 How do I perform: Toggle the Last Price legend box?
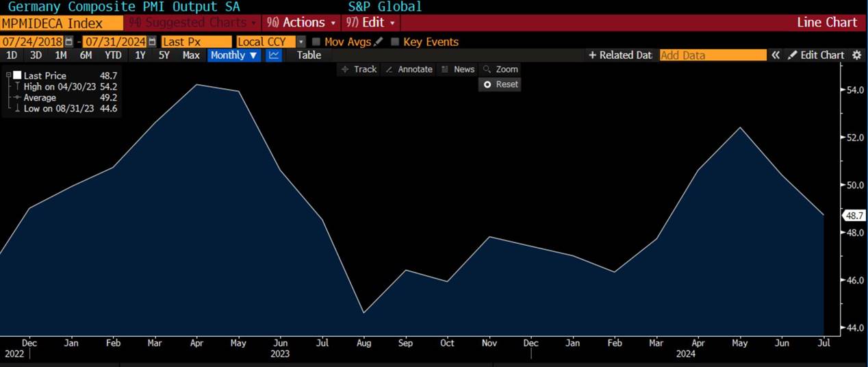(x=17, y=75)
